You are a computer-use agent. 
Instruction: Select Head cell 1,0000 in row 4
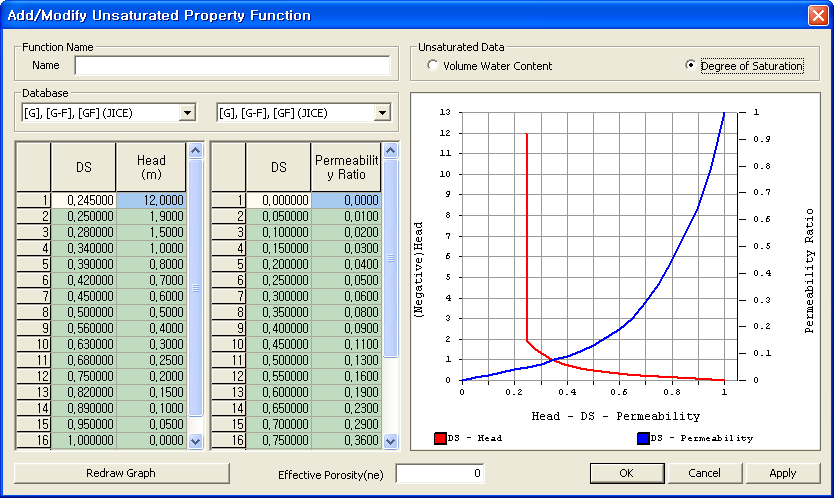(151, 248)
